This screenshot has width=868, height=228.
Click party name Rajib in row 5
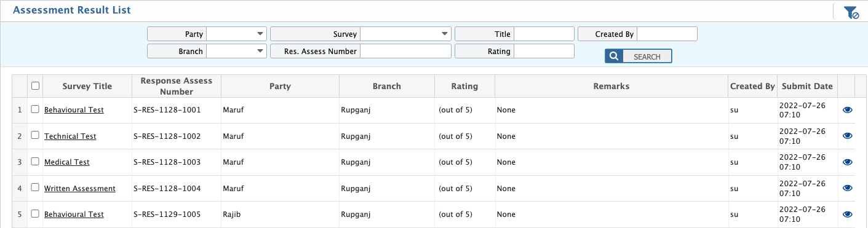coord(232,214)
